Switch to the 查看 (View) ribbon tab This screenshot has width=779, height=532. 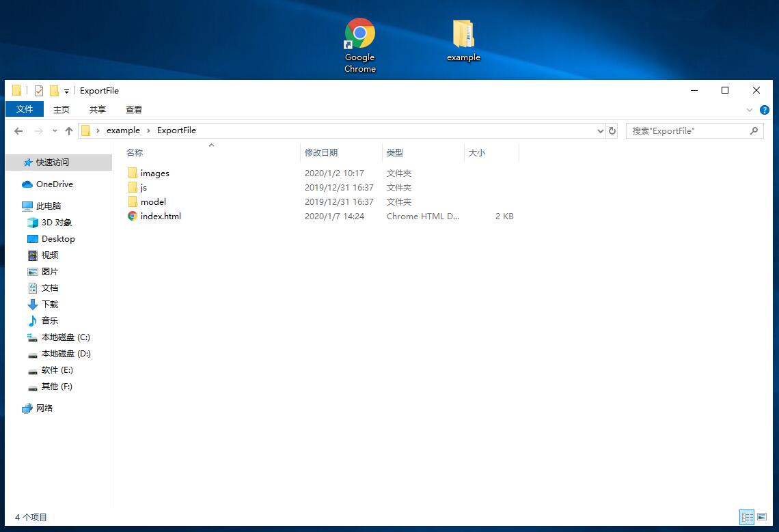point(134,109)
